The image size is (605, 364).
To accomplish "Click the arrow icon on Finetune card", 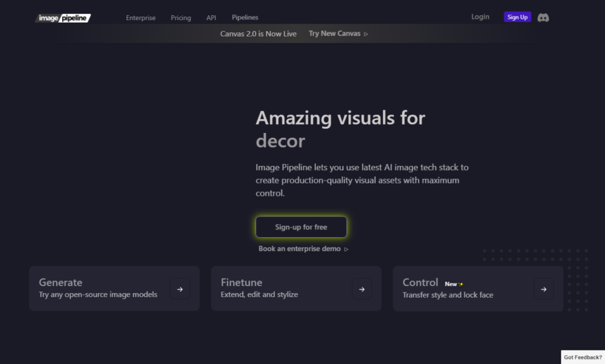I will pyautogui.click(x=361, y=289).
